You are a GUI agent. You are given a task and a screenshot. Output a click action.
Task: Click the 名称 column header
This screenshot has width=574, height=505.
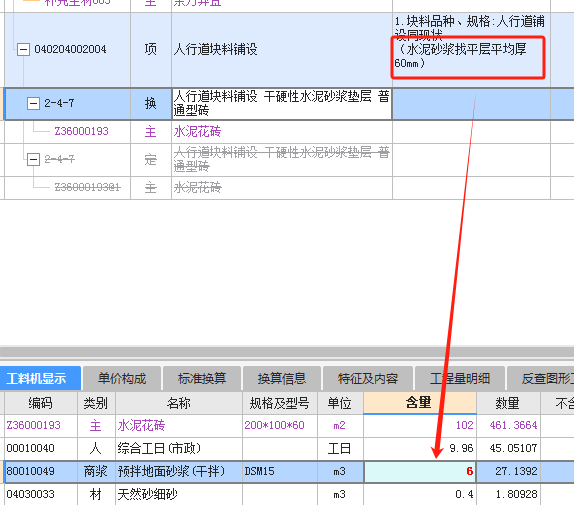(179, 403)
